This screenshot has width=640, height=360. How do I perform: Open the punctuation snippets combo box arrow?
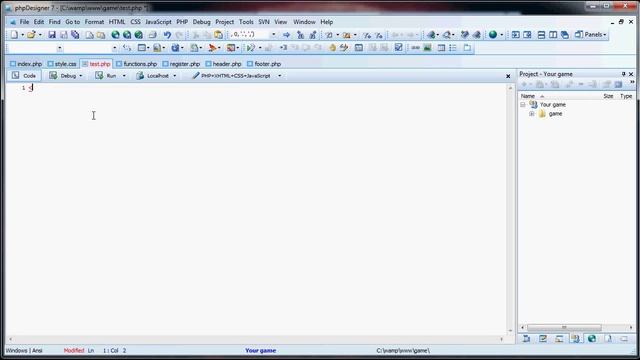pyautogui.click(x=273, y=35)
